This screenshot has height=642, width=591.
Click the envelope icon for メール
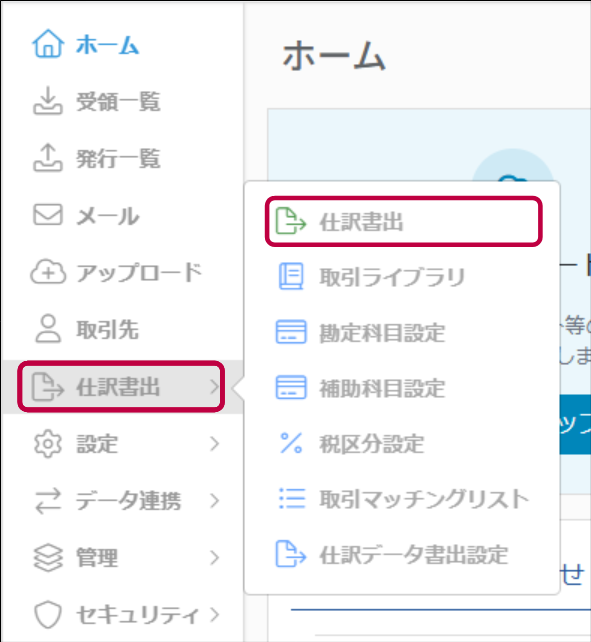tap(48, 215)
